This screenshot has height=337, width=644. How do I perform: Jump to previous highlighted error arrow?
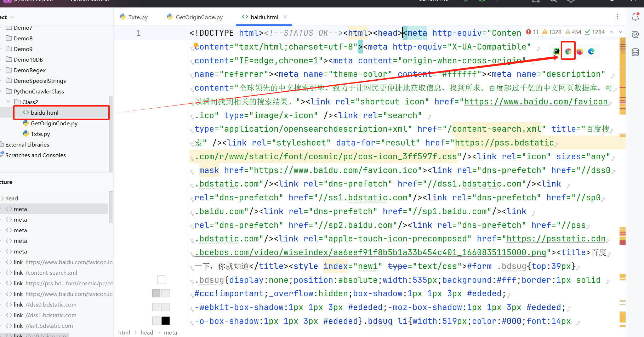pos(611,32)
